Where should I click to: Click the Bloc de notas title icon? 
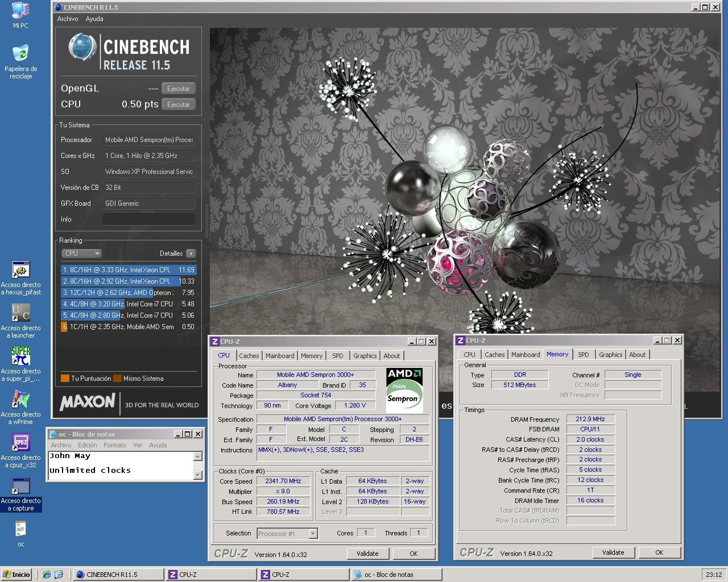pyautogui.click(x=52, y=434)
